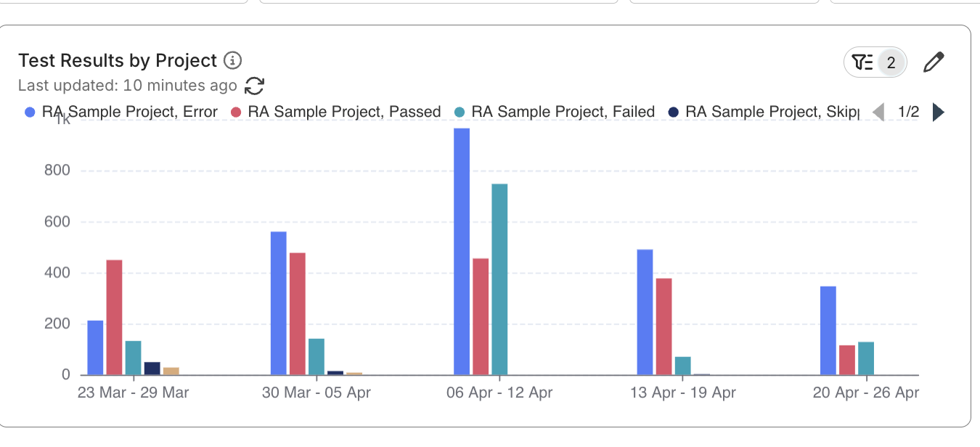The width and height of the screenshot is (980, 447).
Task: Click the Last updated timestamp text
Action: [128, 85]
